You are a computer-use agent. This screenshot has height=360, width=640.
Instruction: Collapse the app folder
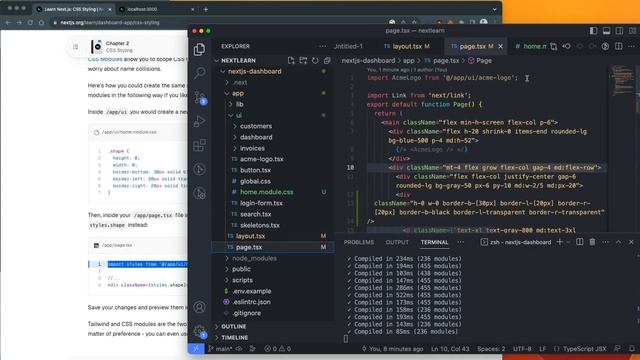pos(227,93)
